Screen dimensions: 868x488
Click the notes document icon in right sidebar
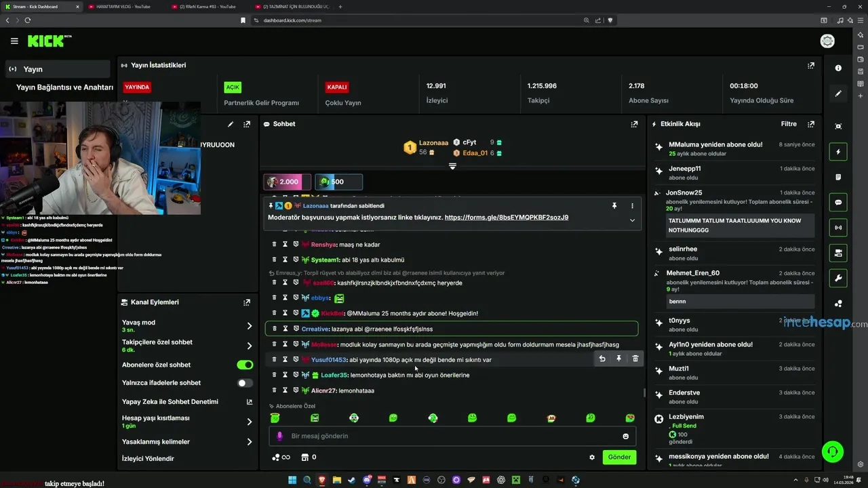pyautogui.click(x=838, y=177)
